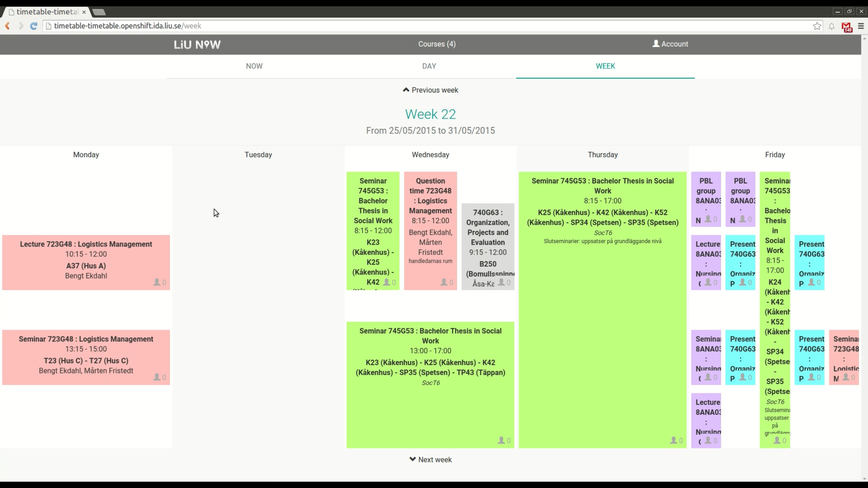The height and width of the screenshot is (488, 868).
Task: Click attendee icon on Wednesday 13:00 Seminar card
Action: (501, 440)
